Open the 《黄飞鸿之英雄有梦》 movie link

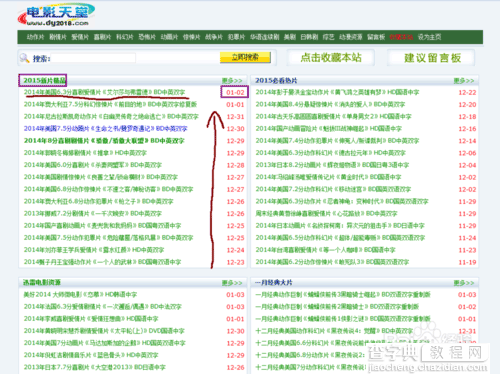coord(337,92)
